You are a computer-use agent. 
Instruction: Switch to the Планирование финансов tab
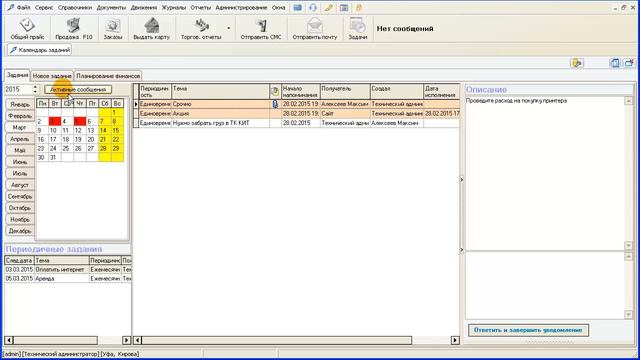108,76
